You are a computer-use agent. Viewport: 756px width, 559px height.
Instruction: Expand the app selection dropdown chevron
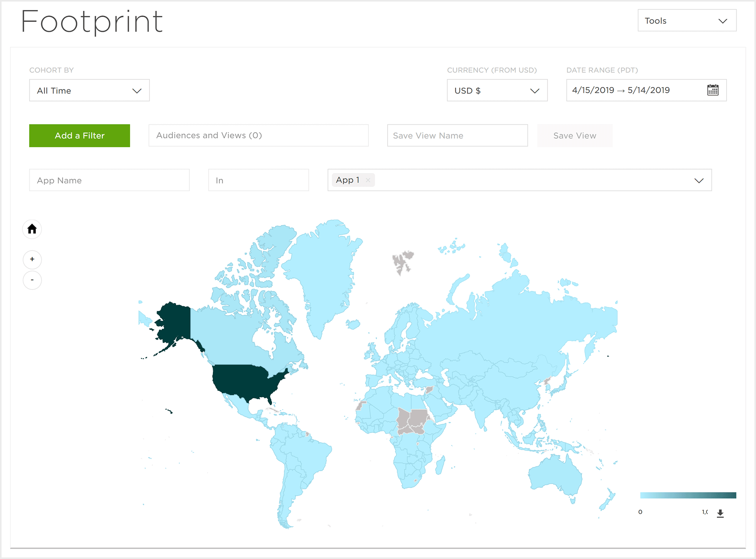[x=699, y=180]
